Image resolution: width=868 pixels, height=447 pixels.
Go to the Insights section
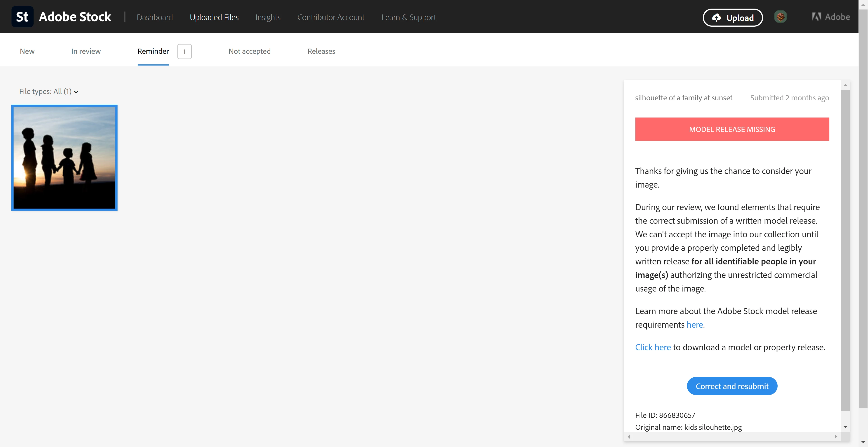[x=268, y=17]
